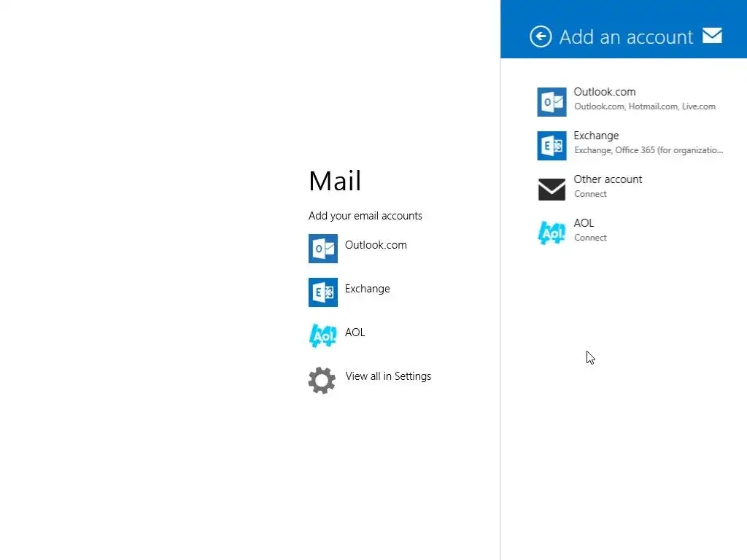Click the AOL icon under Mail heading
The height and width of the screenshot is (560, 747).
(x=323, y=335)
